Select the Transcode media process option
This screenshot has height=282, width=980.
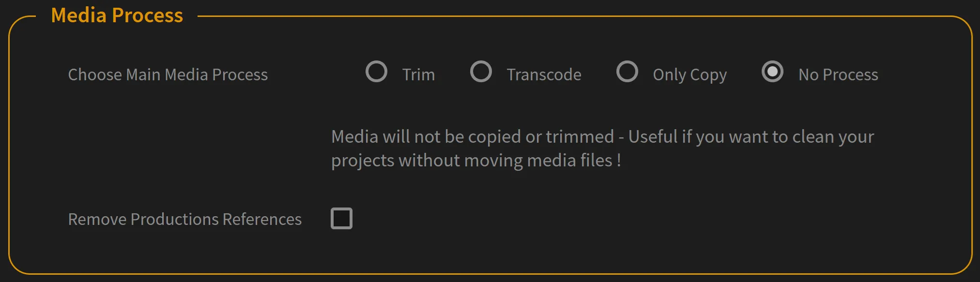[x=481, y=72]
